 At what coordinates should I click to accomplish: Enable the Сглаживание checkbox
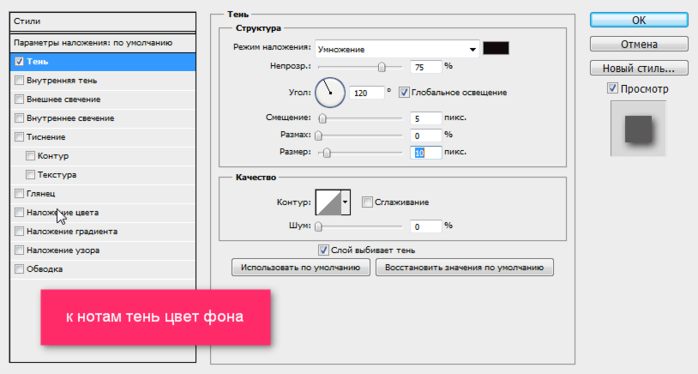click(367, 202)
